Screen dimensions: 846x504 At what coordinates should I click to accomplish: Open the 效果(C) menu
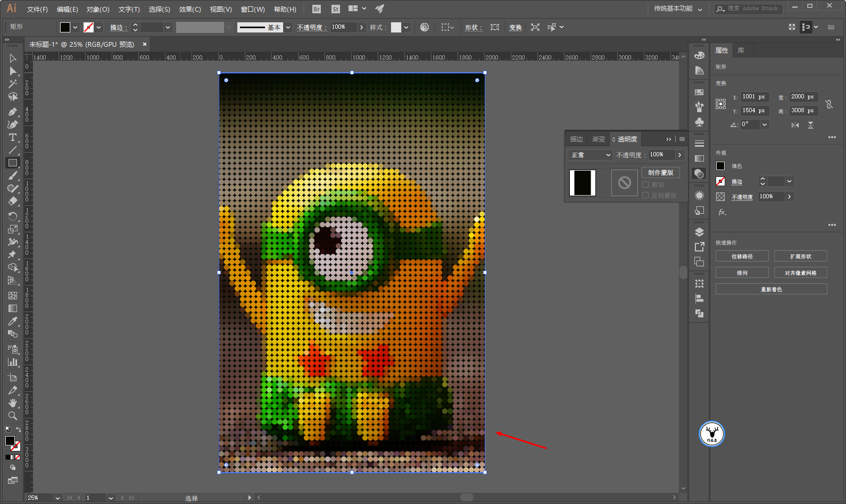[x=190, y=9]
